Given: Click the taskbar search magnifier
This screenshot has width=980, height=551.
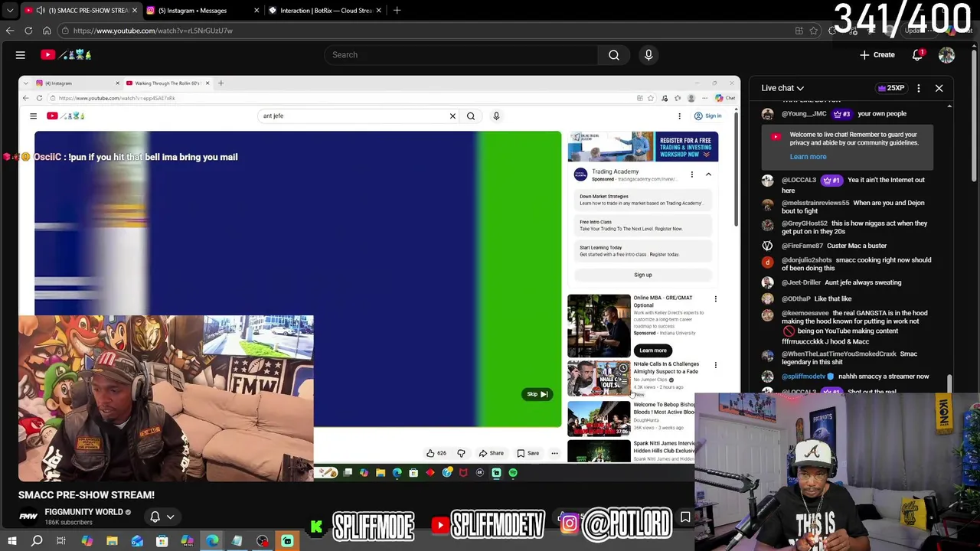Looking at the screenshot, I should click(x=37, y=541).
